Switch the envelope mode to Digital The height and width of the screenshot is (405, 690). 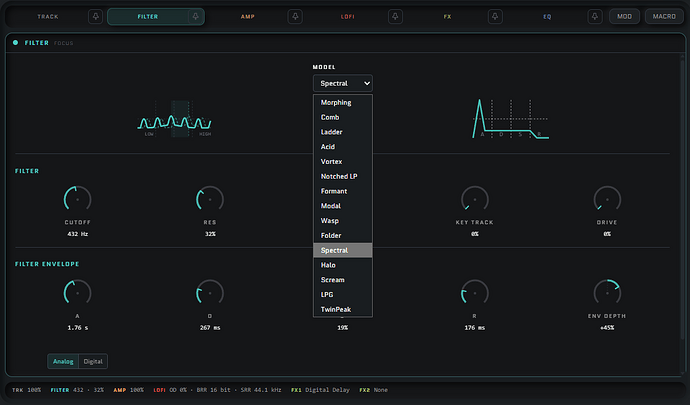(x=93, y=361)
